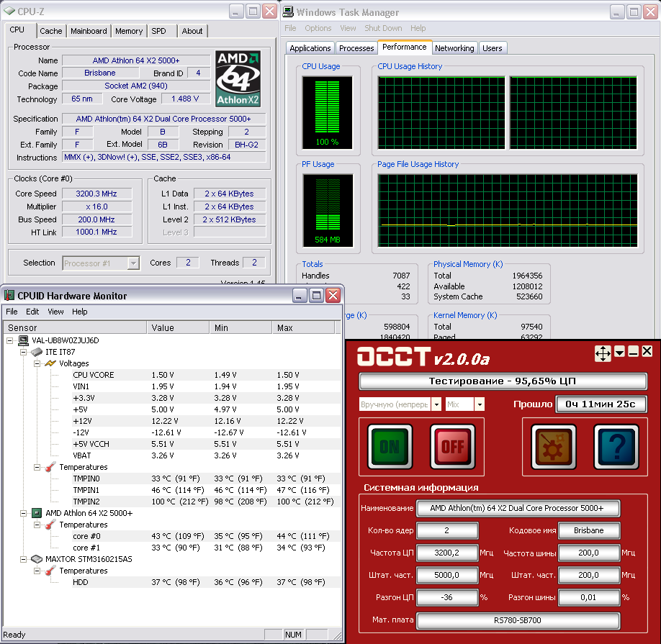
Task: Click the CPU Usage 100 % meter
Action: (327, 112)
